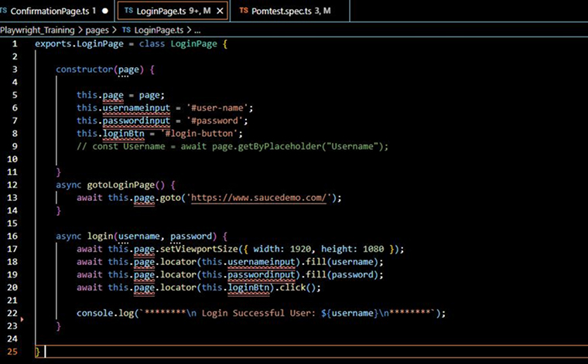588x364 pixels.
Task: Click the TS icon on Pomtest.spec.ts tab
Action: [x=244, y=11]
